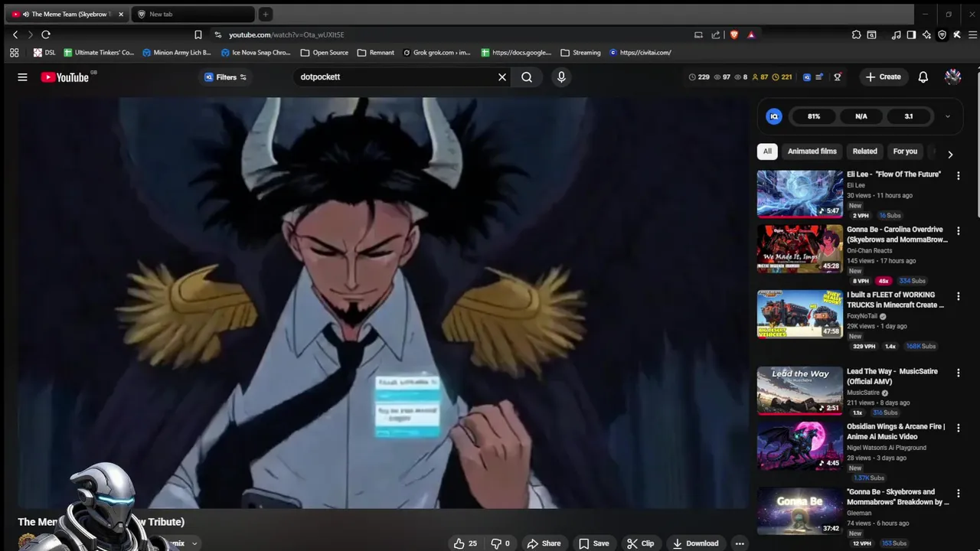This screenshot has height=551, width=980.
Task: Open the account avatar menu
Action: point(952,77)
